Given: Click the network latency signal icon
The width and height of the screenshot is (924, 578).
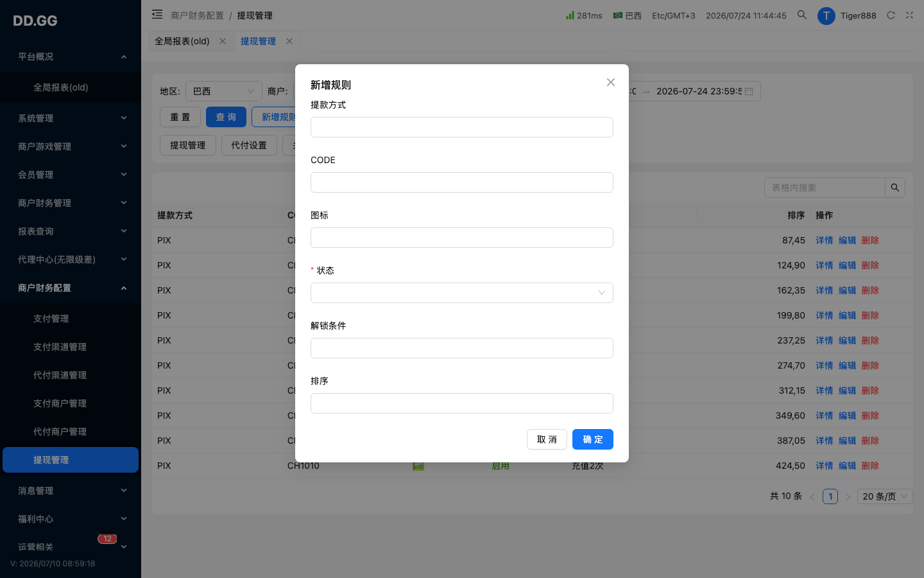Looking at the screenshot, I should coord(570,15).
